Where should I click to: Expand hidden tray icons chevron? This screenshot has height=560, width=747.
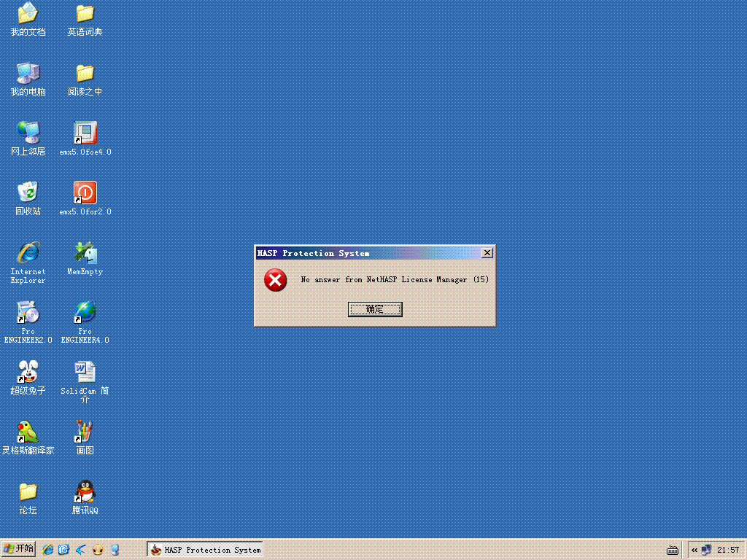(x=694, y=550)
